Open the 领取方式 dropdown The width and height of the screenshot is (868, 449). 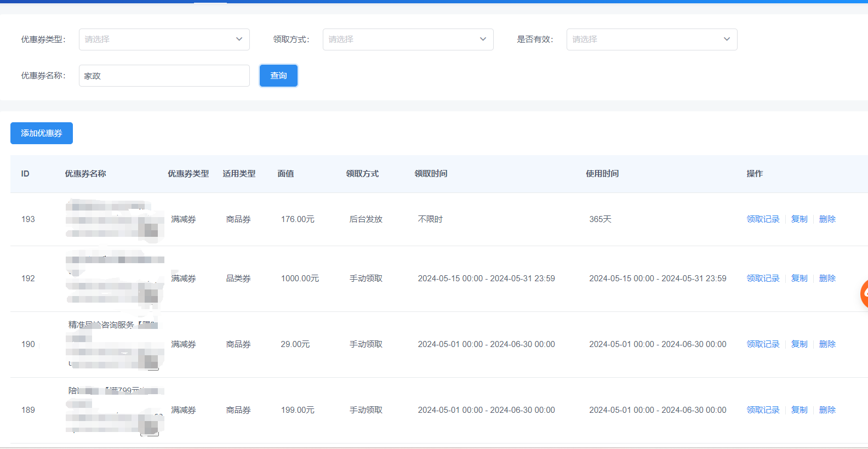[x=408, y=39]
